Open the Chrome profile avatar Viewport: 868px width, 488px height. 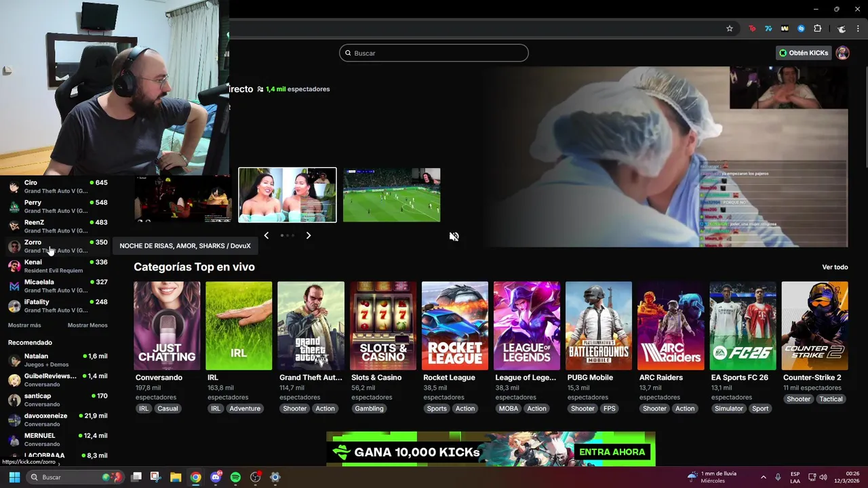click(842, 28)
